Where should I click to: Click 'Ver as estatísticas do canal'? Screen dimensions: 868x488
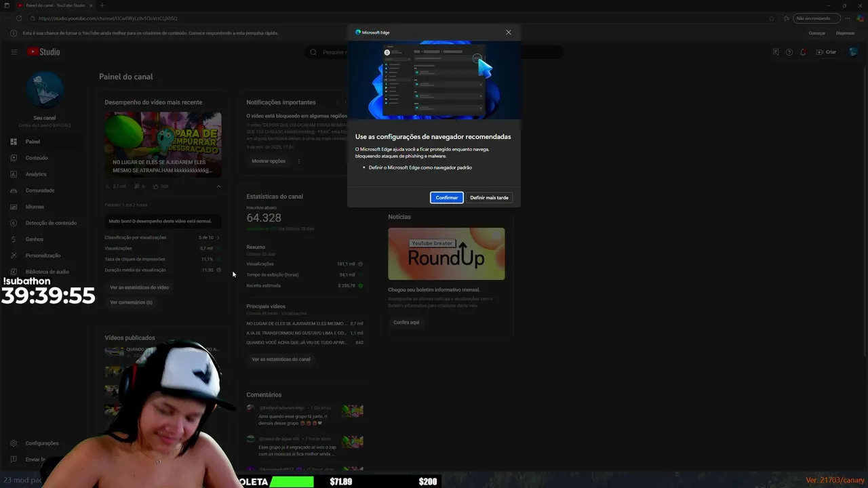(x=281, y=359)
